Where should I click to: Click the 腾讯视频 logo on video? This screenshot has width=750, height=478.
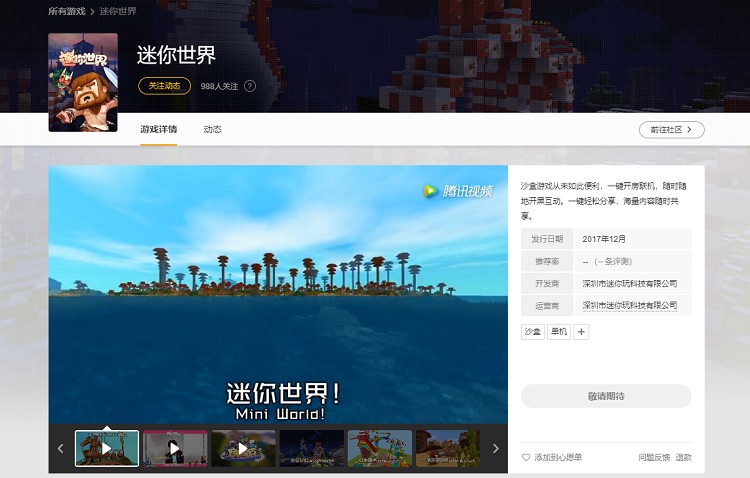click(x=458, y=191)
